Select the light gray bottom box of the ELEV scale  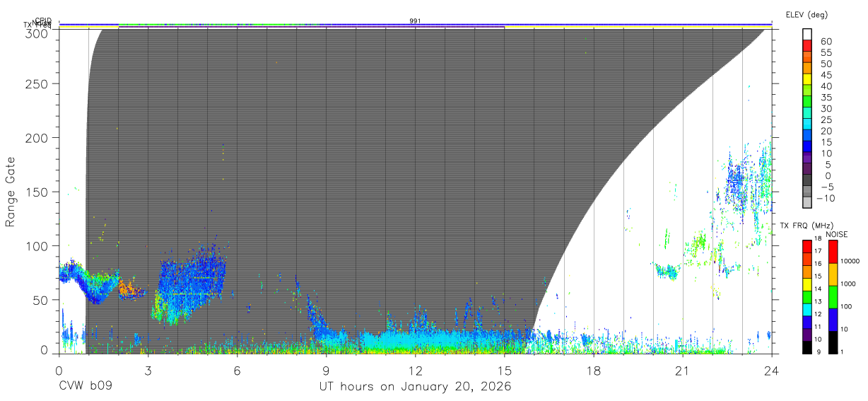pyautogui.click(x=808, y=202)
